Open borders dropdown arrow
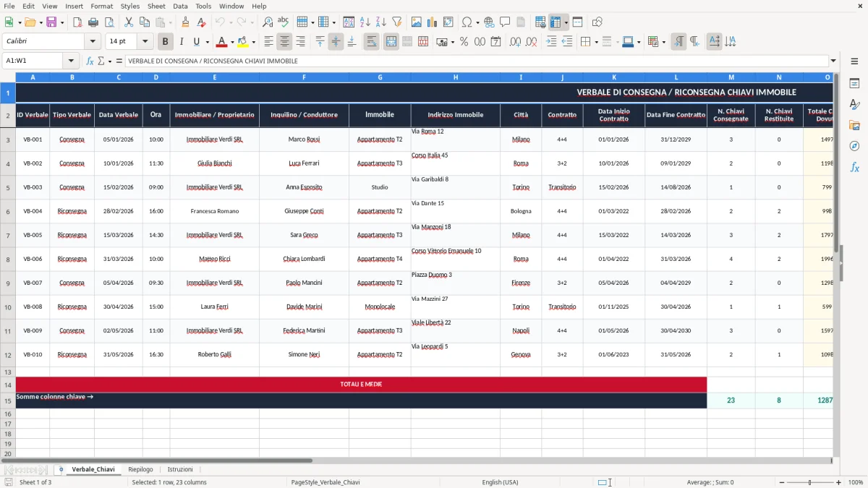 click(596, 42)
